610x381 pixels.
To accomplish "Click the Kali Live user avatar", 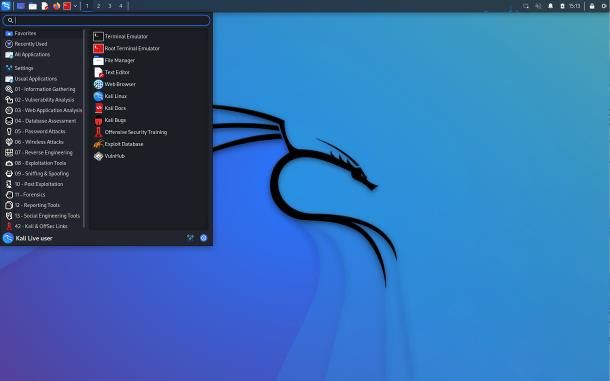I will click(x=8, y=238).
